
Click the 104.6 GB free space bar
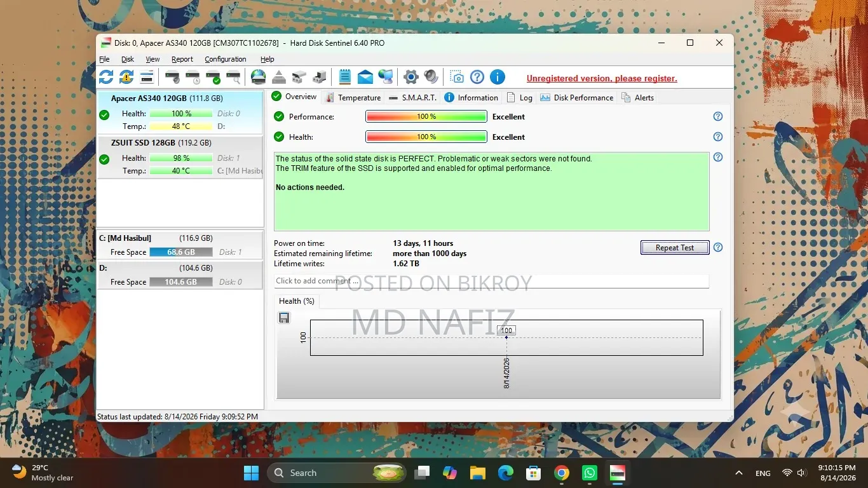tap(181, 282)
